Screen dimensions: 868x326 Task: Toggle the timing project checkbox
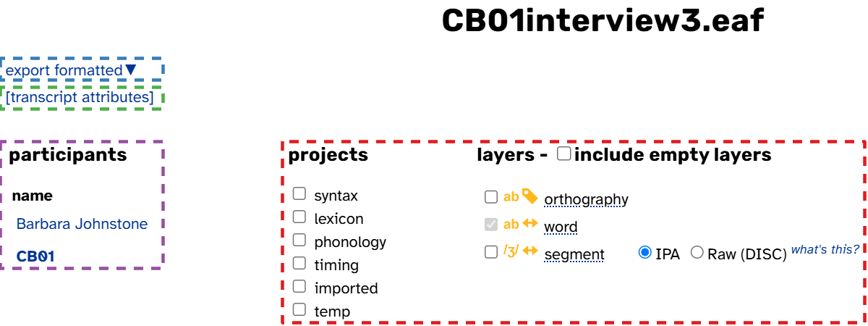[x=299, y=263]
